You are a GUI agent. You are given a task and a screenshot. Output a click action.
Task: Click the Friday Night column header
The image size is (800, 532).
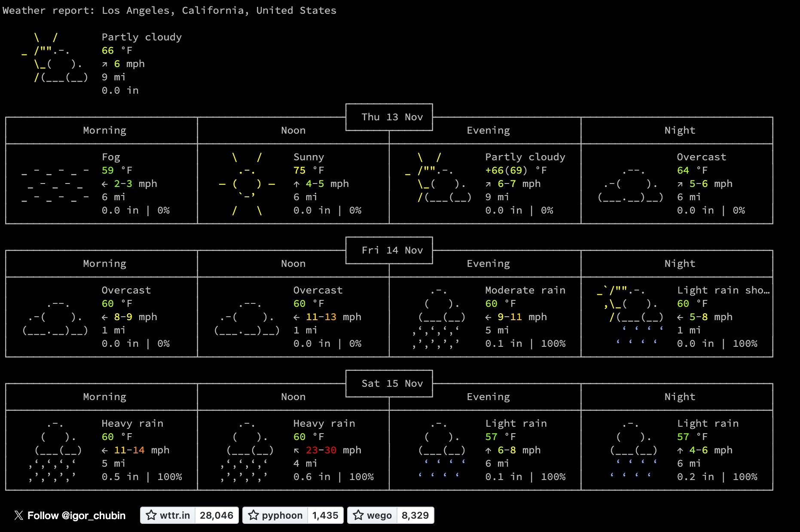(x=680, y=263)
